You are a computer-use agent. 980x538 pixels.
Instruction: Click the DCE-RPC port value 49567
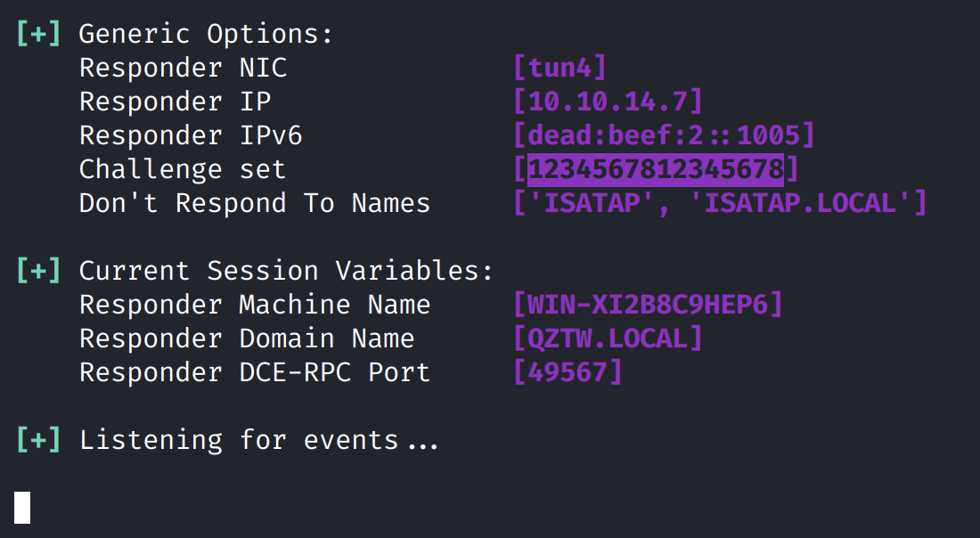[568, 372]
